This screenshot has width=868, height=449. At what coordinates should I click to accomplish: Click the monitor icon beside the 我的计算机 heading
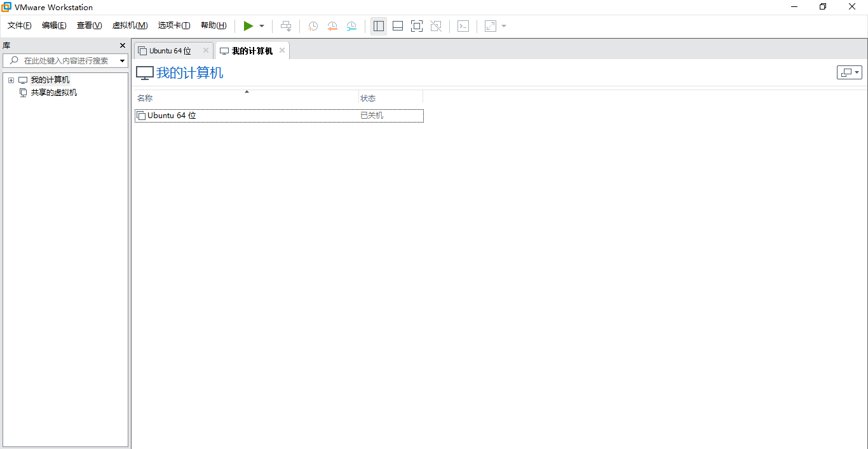tap(145, 73)
